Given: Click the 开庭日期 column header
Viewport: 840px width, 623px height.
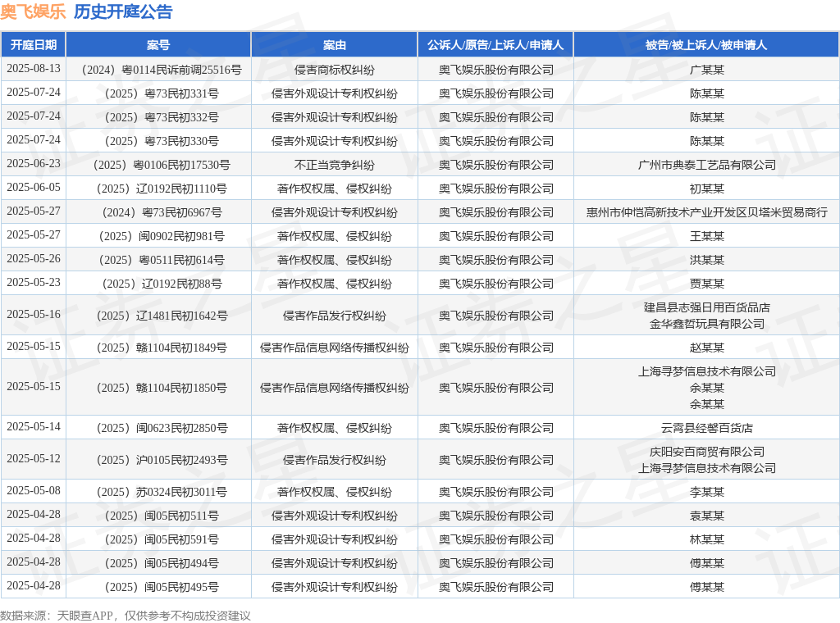Looking at the screenshot, I should 33,45.
